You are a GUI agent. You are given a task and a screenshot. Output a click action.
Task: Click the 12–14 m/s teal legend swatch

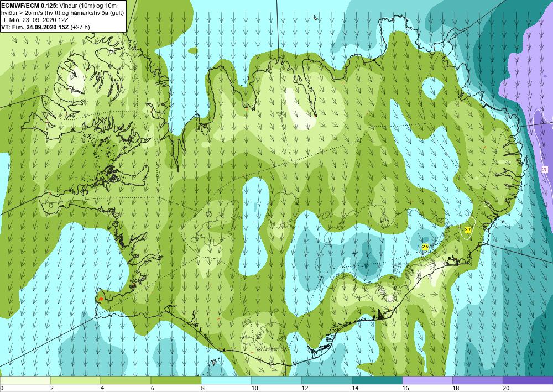click(x=327, y=380)
